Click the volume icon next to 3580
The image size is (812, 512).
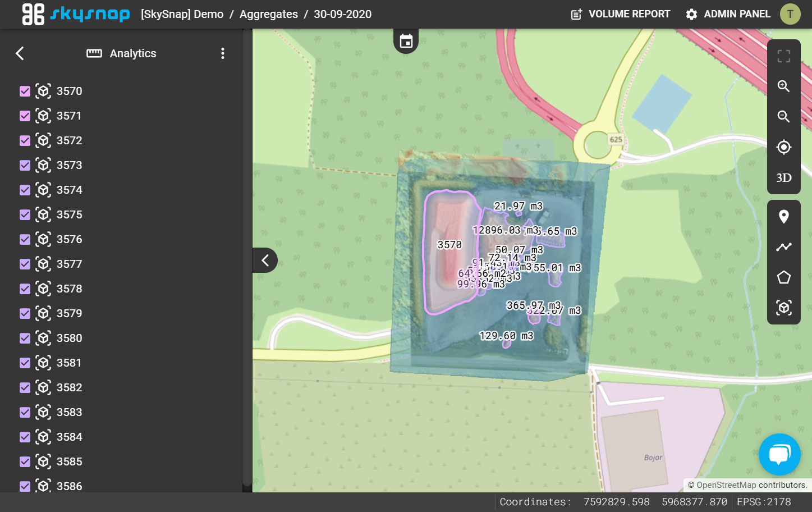click(x=43, y=338)
